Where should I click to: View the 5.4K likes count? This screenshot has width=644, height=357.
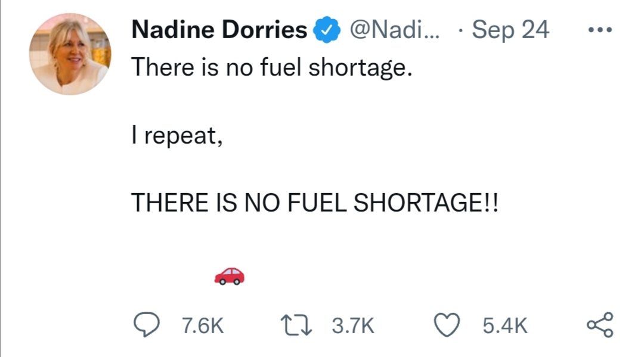[x=505, y=326]
